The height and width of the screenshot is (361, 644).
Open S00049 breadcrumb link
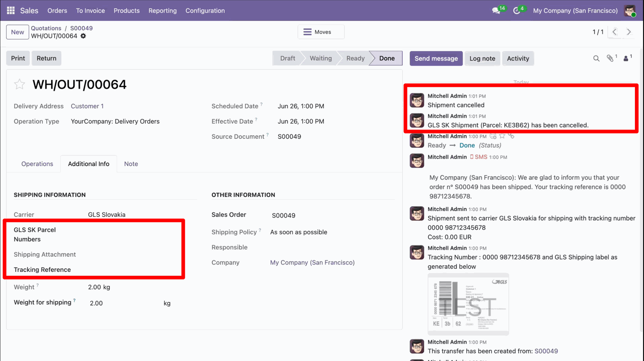click(x=82, y=28)
